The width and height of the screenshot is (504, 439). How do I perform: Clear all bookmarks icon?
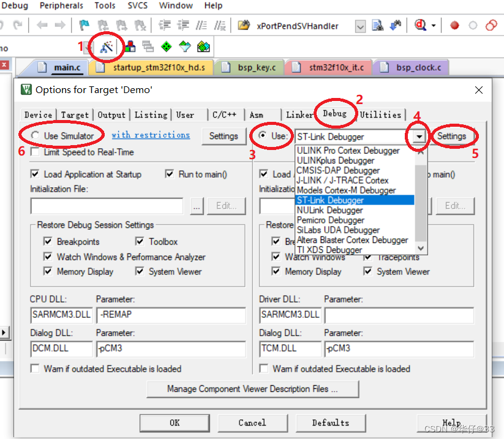(140, 25)
